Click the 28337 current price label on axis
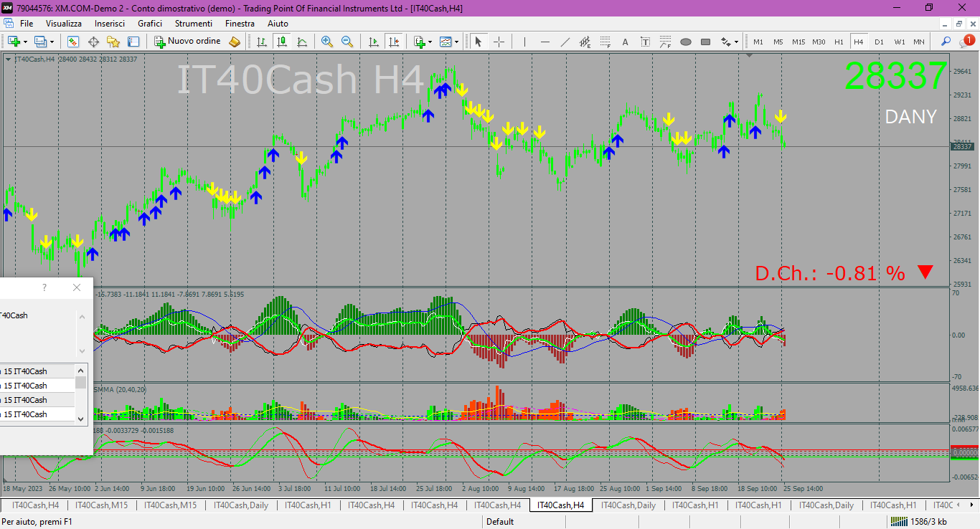This screenshot has width=980, height=529. pyautogui.click(x=962, y=147)
